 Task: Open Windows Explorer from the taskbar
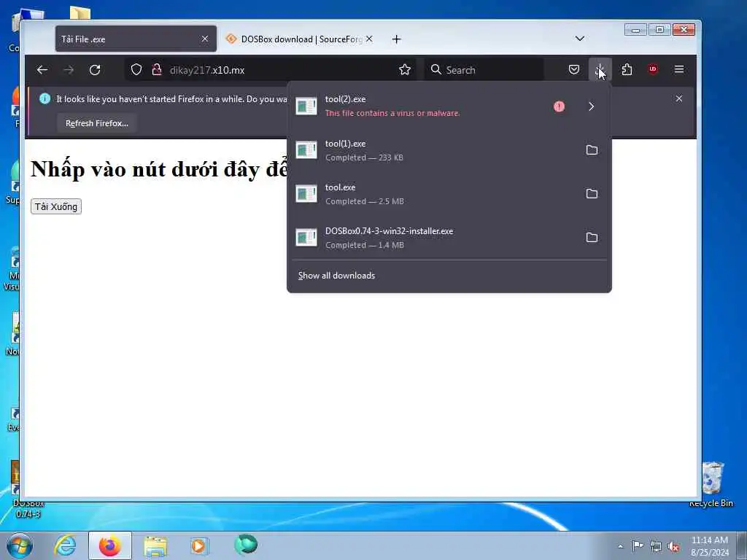(x=155, y=545)
